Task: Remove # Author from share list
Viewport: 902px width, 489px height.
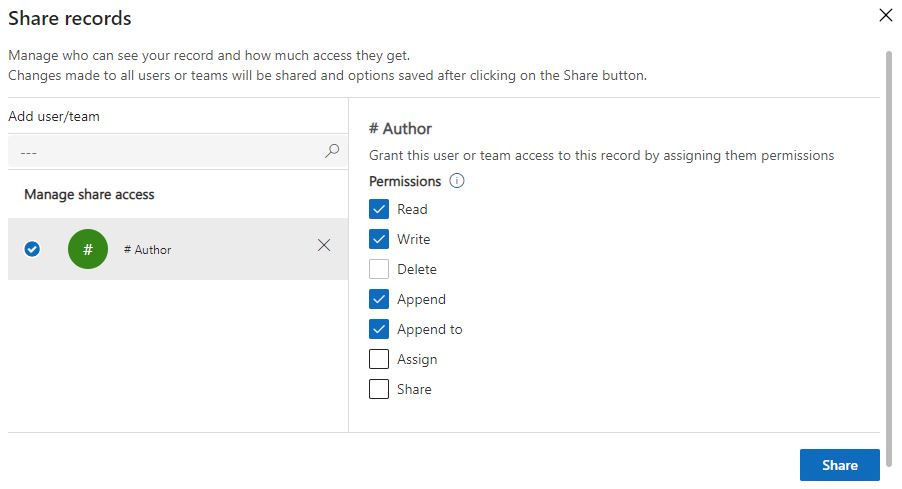Action: click(324, 245)
